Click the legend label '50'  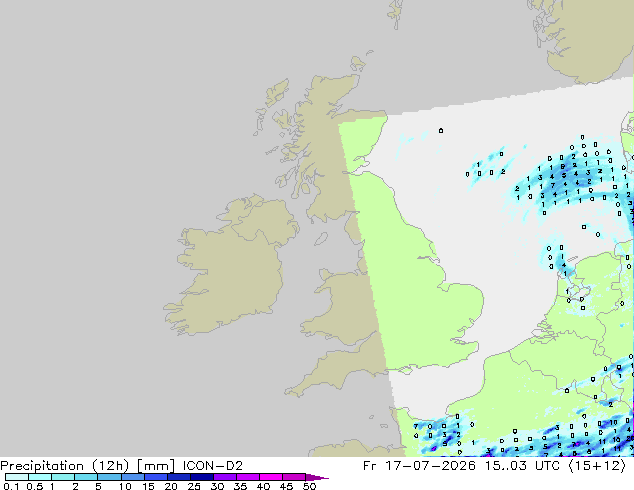point(310,486)
